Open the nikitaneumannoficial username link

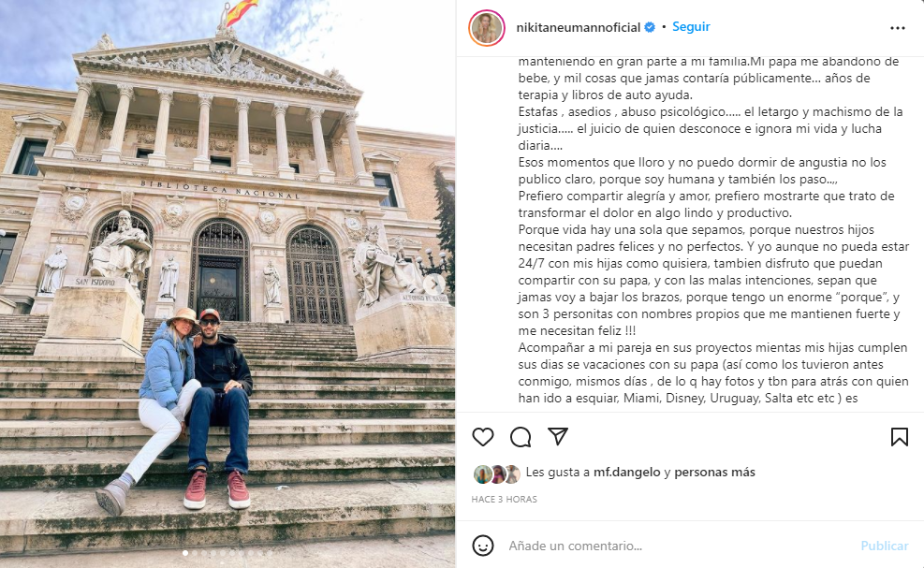point(578,27)
